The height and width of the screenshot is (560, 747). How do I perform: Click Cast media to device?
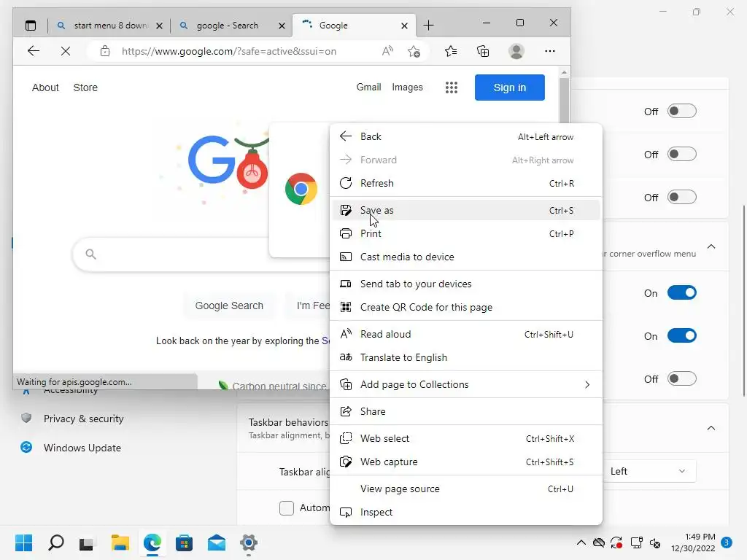tap(466, 257)
